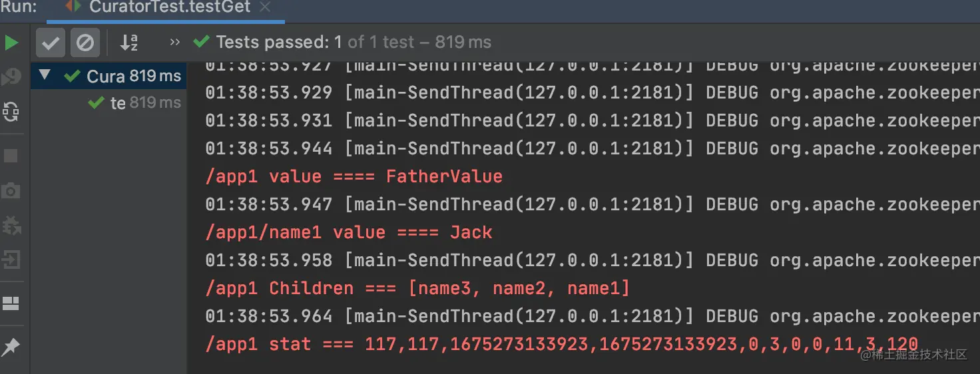Close the CuratorTest.testGet tab

pyautogui.click(x=265, y=8)
